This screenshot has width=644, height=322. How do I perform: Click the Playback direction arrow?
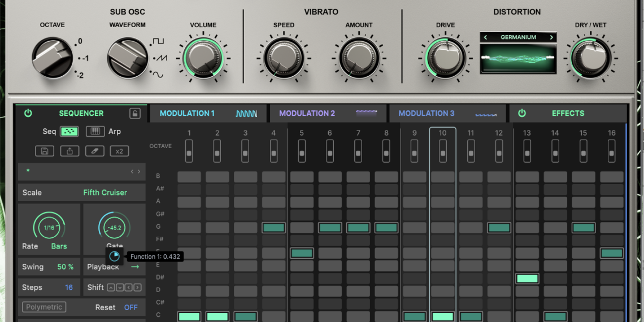[x=134, y=267]
